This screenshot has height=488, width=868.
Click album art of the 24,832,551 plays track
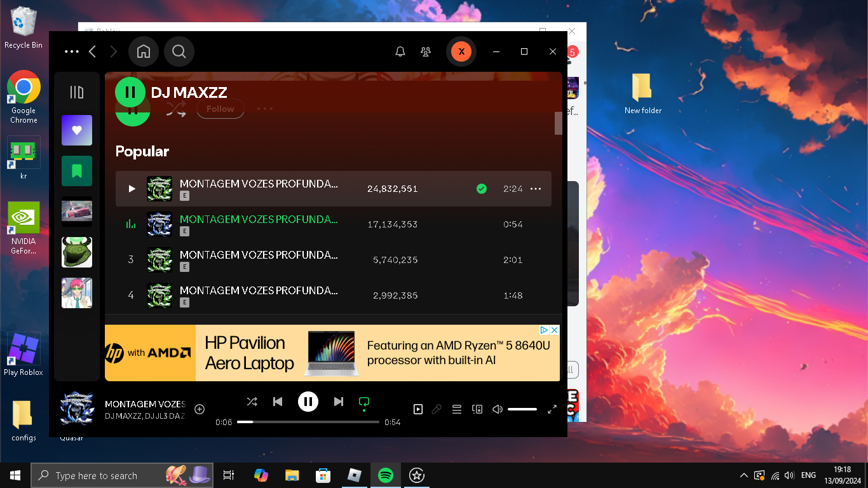(159, 189)
